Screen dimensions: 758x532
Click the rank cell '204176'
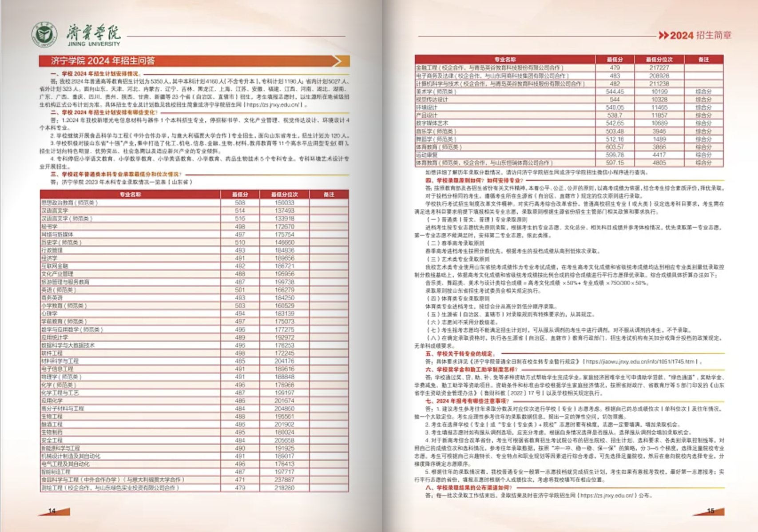[x=285, y=361]
